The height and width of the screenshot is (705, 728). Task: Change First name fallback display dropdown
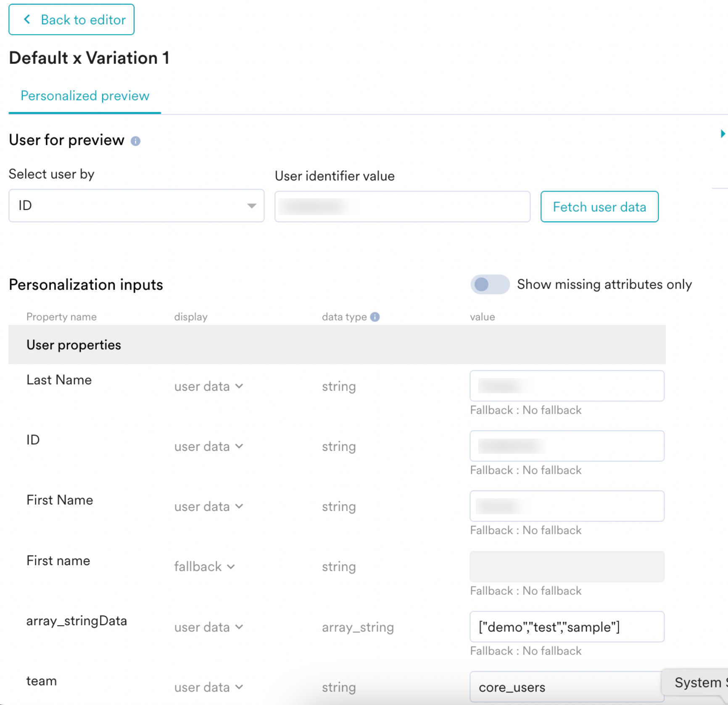[x=204, y=566]
